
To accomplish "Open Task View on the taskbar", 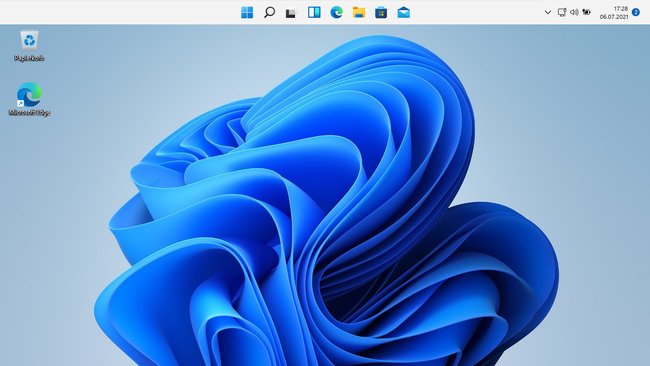I will coord(291,13).
